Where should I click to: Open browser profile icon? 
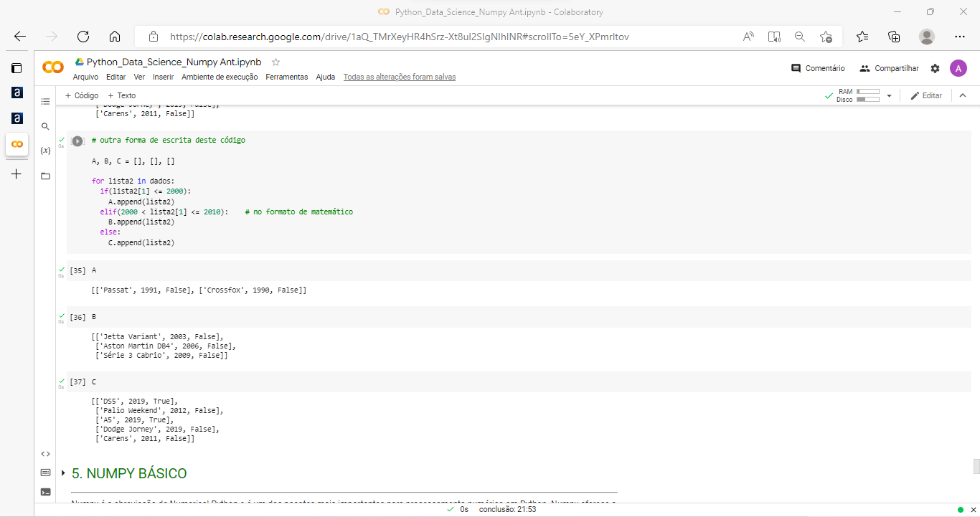(x=927, y=37)
